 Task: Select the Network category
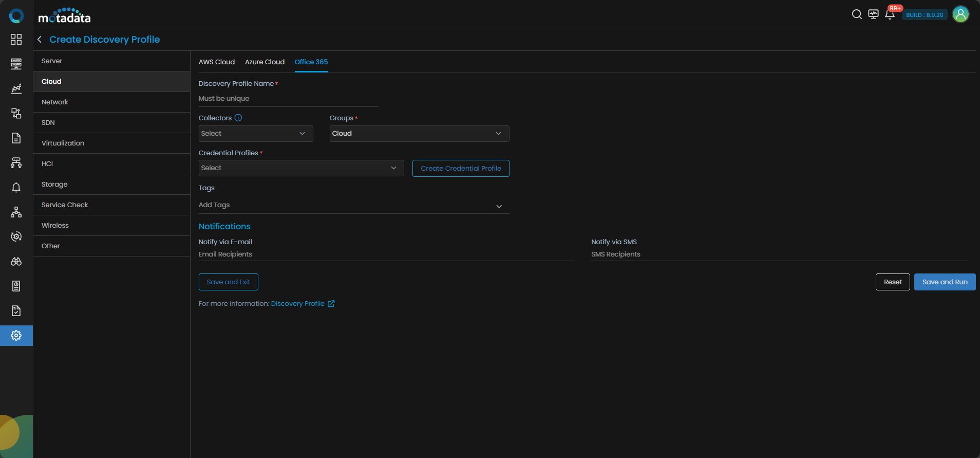pyautogui.click(x=111, y=102)
